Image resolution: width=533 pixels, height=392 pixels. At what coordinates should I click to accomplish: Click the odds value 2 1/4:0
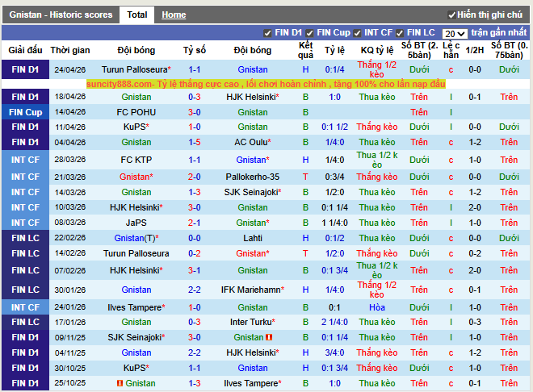[334, 322]
